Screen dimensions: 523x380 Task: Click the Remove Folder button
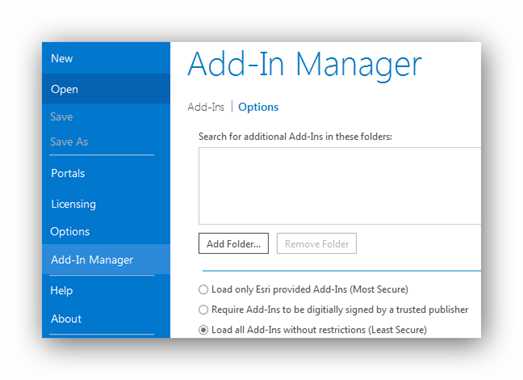(317, 244)
